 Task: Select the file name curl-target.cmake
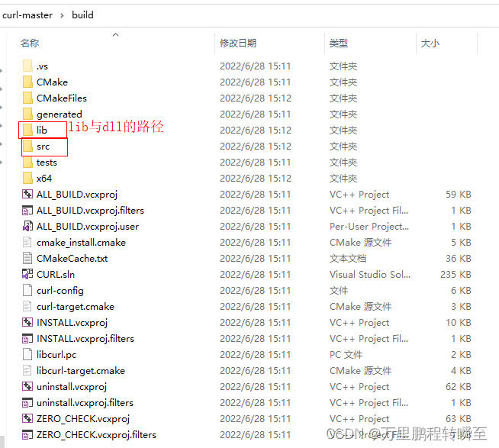pos(76,306)
